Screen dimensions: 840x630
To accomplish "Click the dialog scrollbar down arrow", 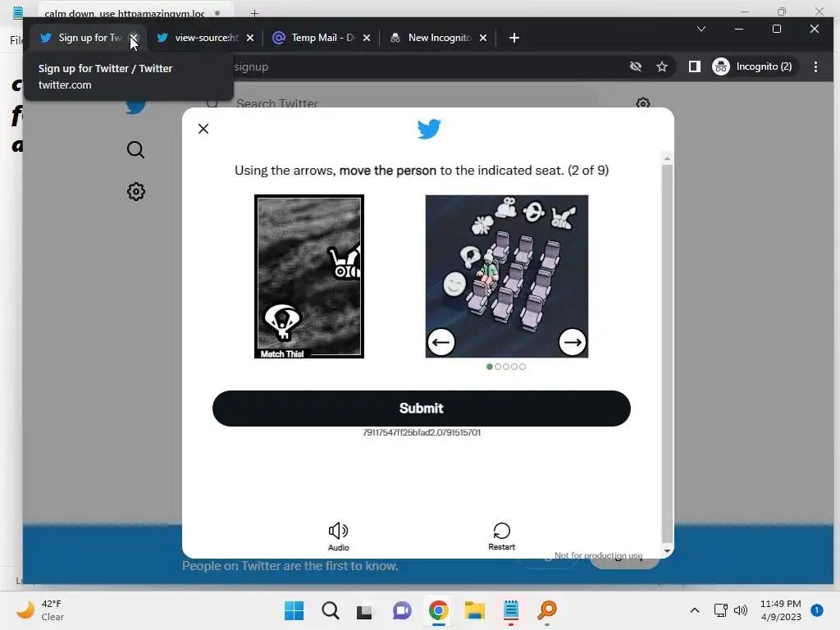I will pyautogui.click(x=667, y=550).
